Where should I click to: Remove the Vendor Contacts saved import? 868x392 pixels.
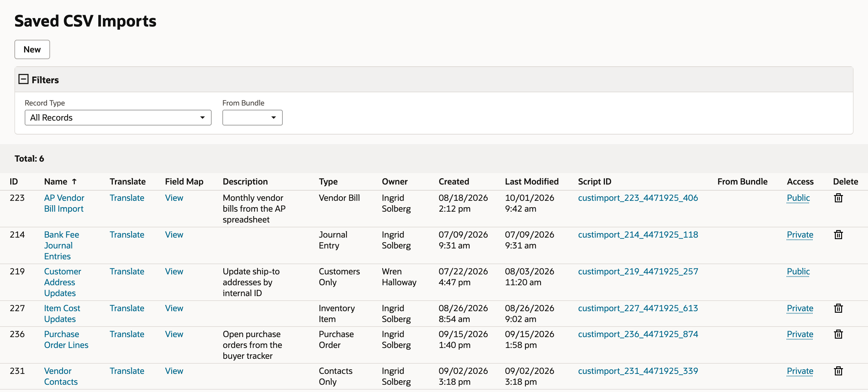pyautogui.click(x=838, y=371)
